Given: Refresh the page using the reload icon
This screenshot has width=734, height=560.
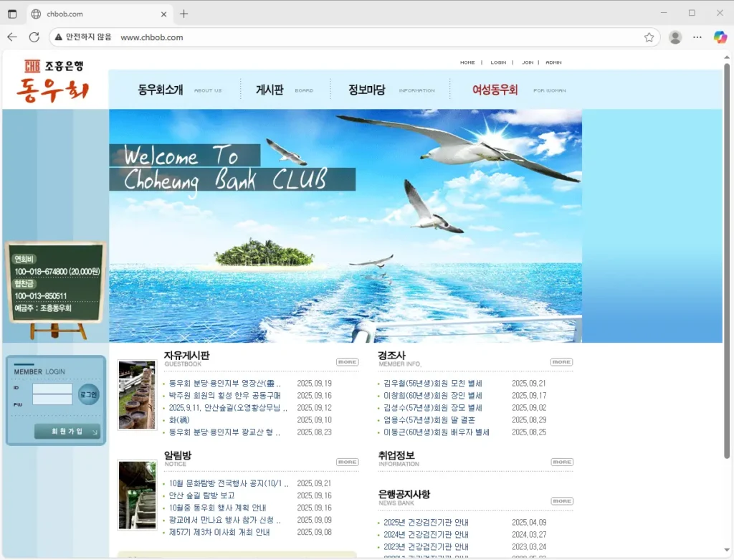Looking at the screenshot, I should pos(34,37).
